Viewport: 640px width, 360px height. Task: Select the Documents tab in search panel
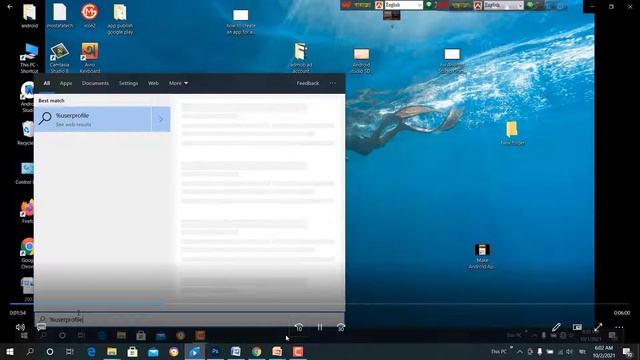[95, 83]
